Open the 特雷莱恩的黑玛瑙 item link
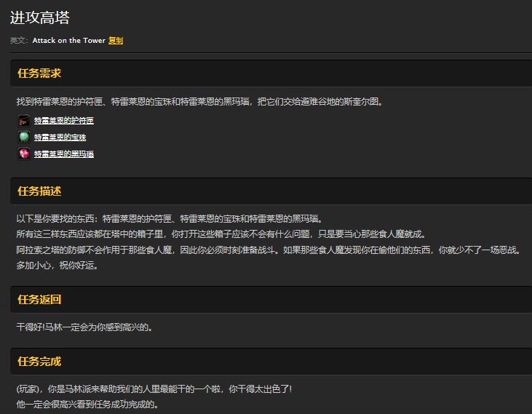 (x=64, y=154)
